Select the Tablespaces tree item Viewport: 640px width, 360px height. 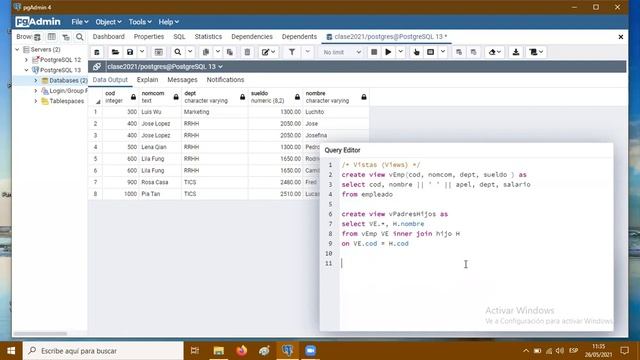click(66, 101)
